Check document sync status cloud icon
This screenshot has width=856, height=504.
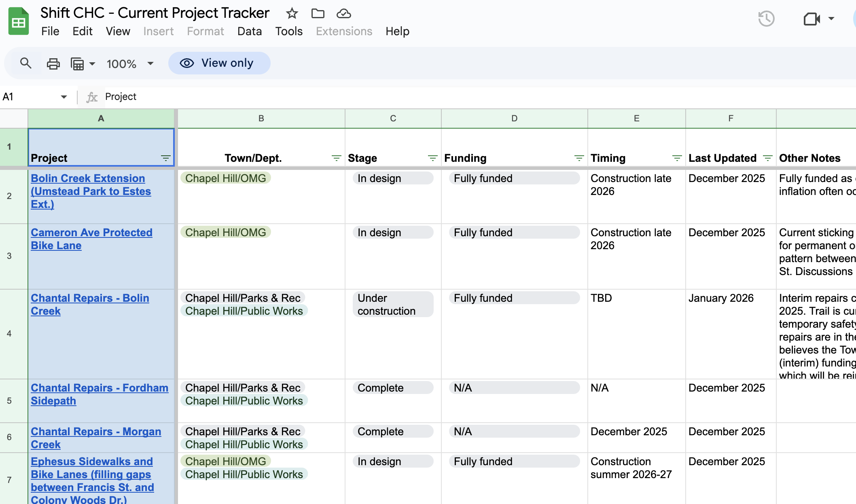click(343, 13)
